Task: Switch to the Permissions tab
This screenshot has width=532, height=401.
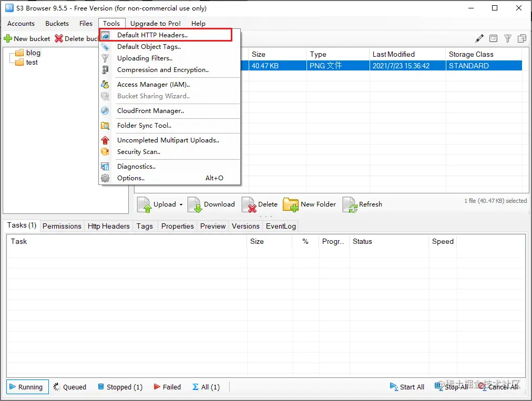Action: [x=62, y=227]
